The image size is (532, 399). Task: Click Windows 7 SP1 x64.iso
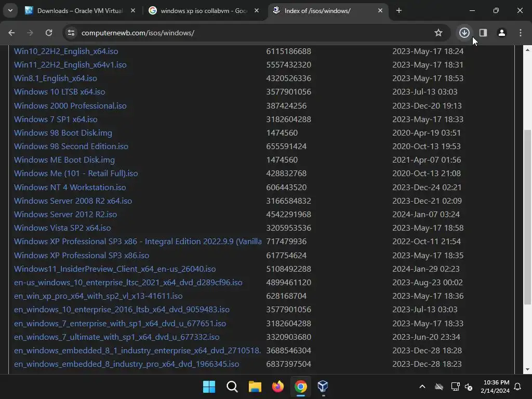tap(56, 119)
